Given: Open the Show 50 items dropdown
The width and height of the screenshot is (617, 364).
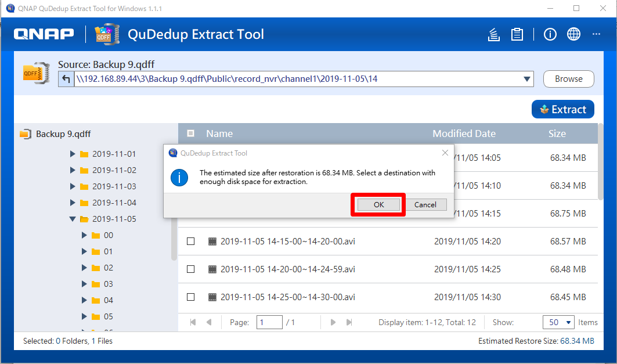Looking at the screenshot, I should (558, 322).
